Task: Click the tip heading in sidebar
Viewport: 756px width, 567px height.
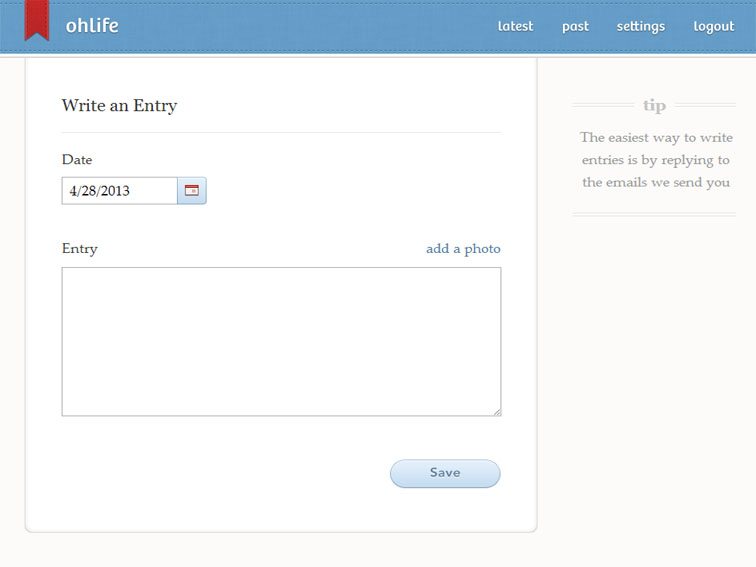Action: tap(654, 105)
